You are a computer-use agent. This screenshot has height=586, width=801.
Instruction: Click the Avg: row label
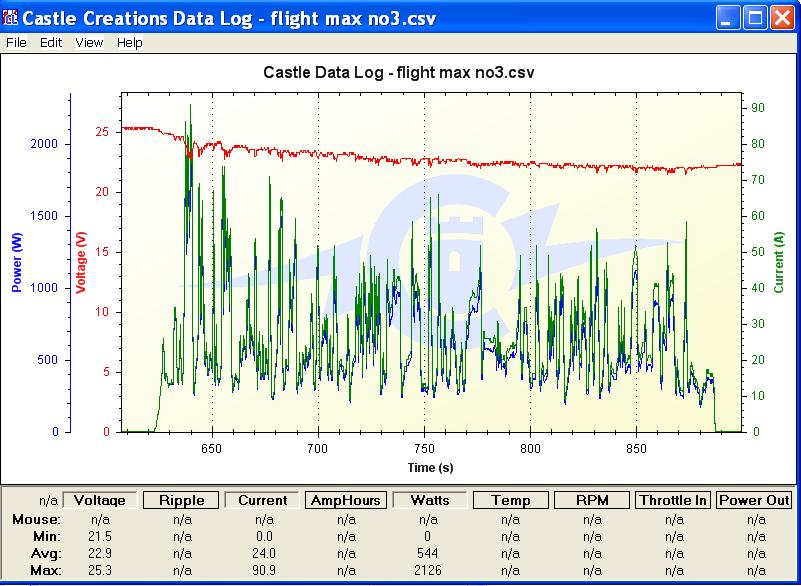click(x=47, y=553)
